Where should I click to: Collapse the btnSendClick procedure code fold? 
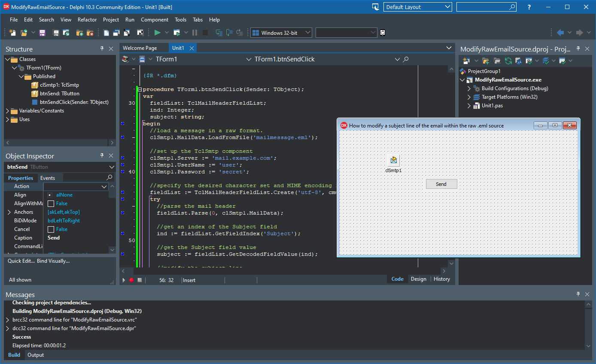(x=140, y=89)
